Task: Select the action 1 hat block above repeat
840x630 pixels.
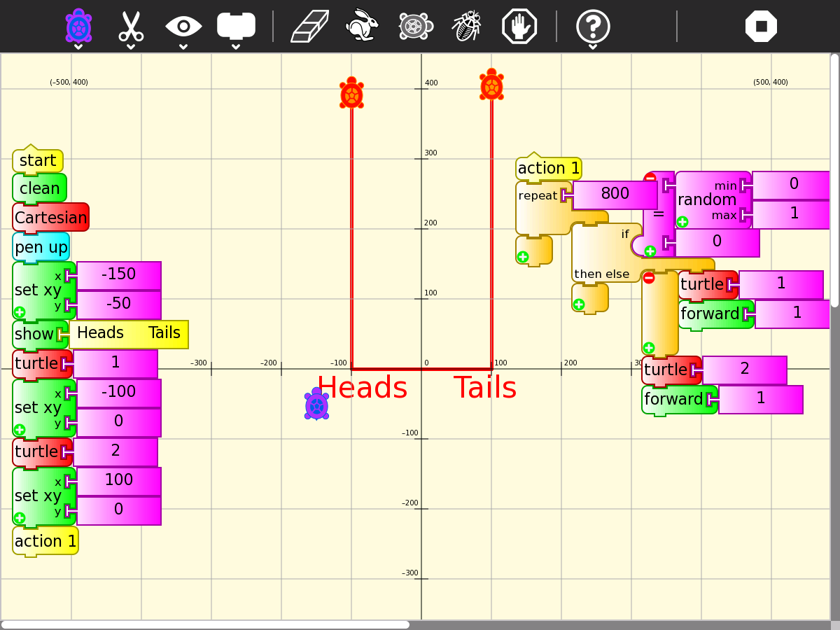Action: point(549,168)
